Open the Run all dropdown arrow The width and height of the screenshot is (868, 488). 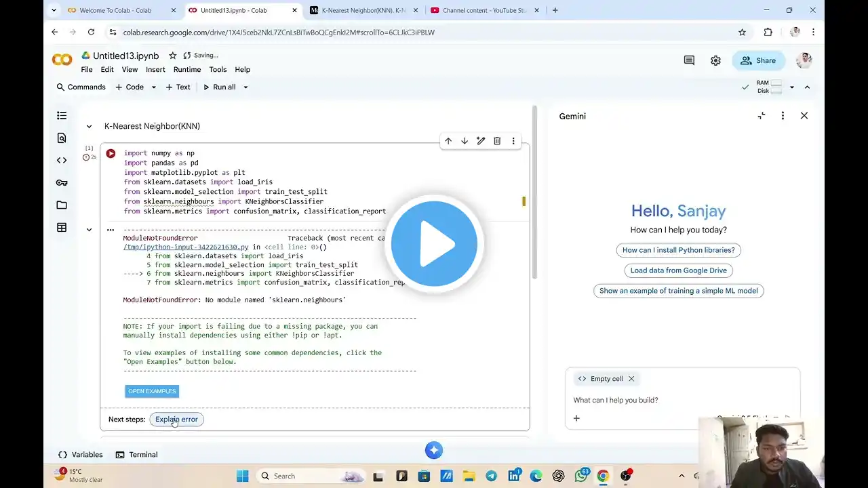tap(245, 87)
